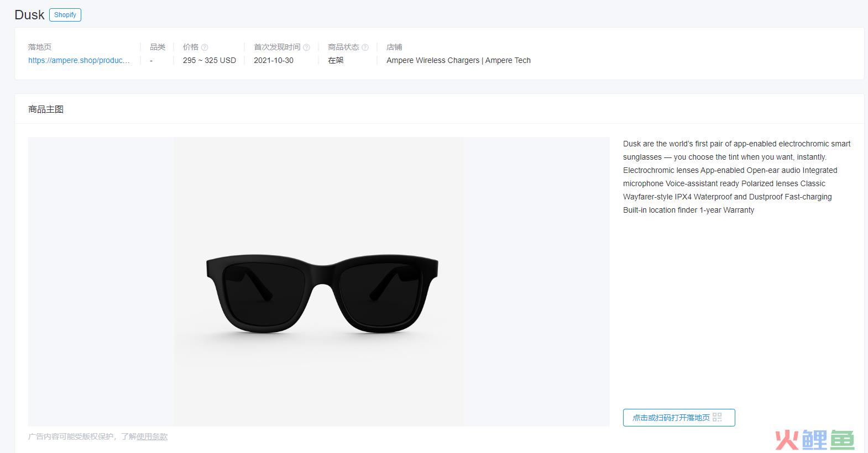Click the help icon beside 首次发现时间

click(x=307, y=48)
